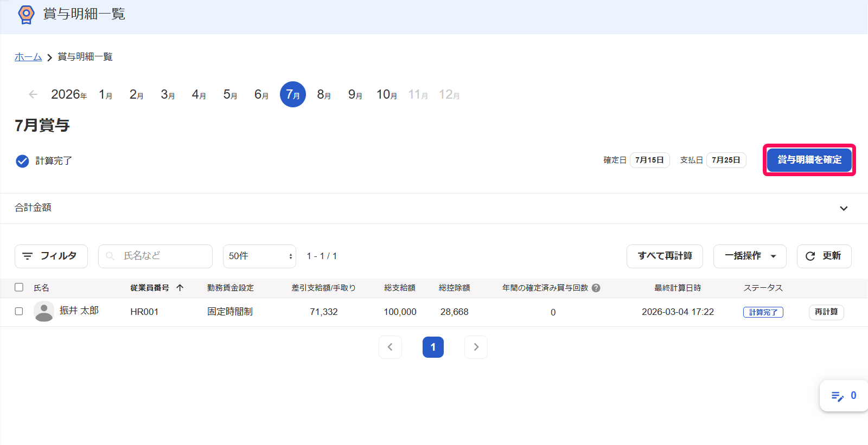Viewport: 868px width, 445px height.
Task: Click the すべて再計算 button
Action: click(x=665, y=256)
